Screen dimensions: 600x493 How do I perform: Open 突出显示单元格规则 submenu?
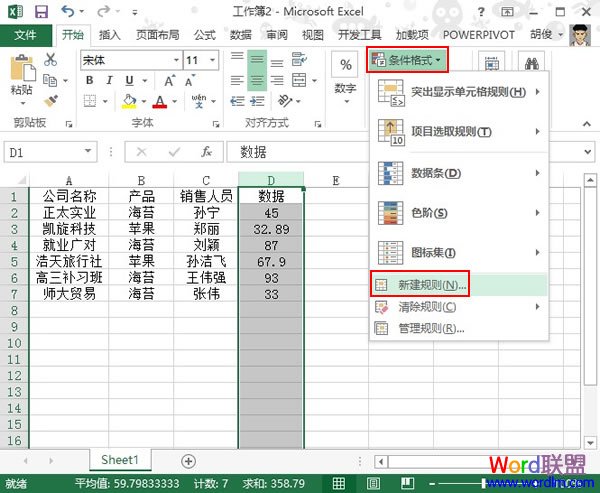[x=459, y=92]
